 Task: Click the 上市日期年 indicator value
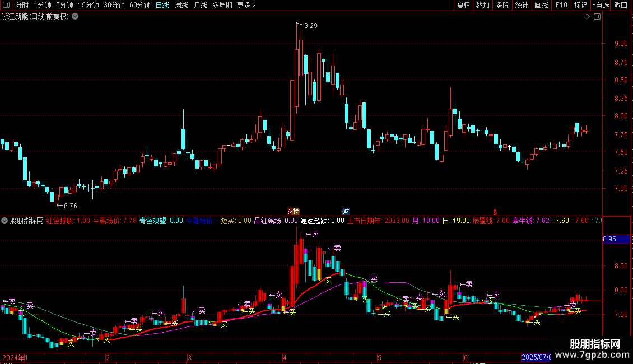(x=378, y=221)
